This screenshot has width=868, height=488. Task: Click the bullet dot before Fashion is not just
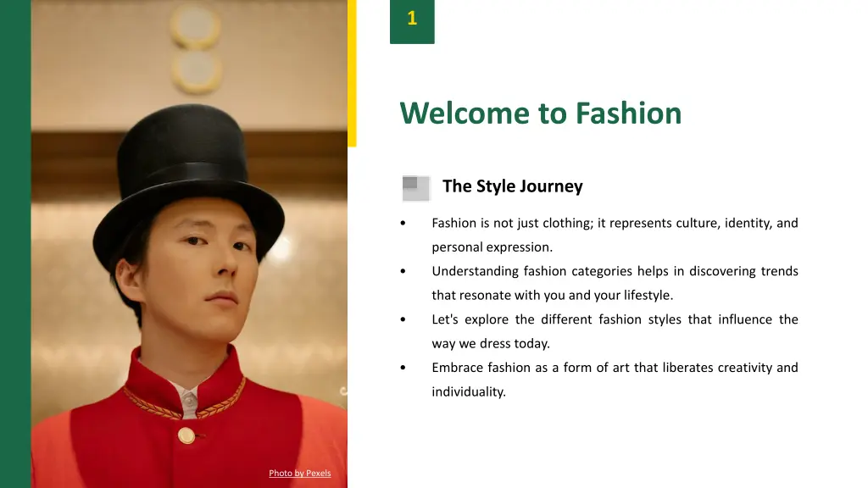[403, 223]
